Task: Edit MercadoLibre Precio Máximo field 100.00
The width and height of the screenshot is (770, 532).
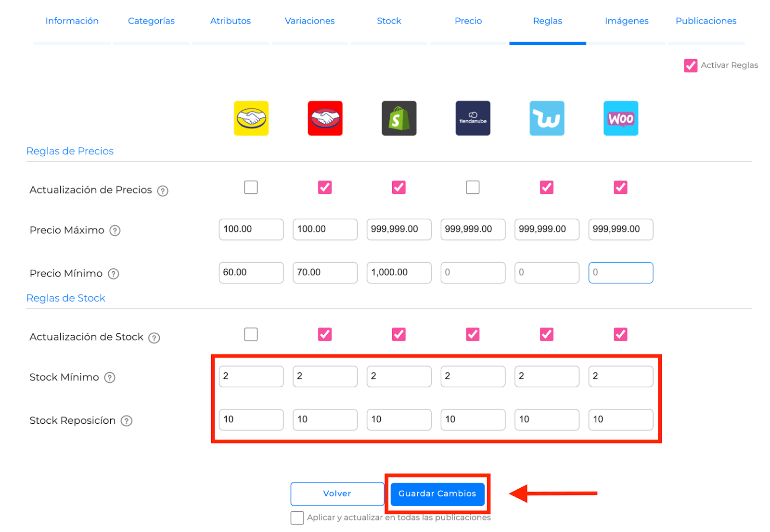Action: point(251,229)
